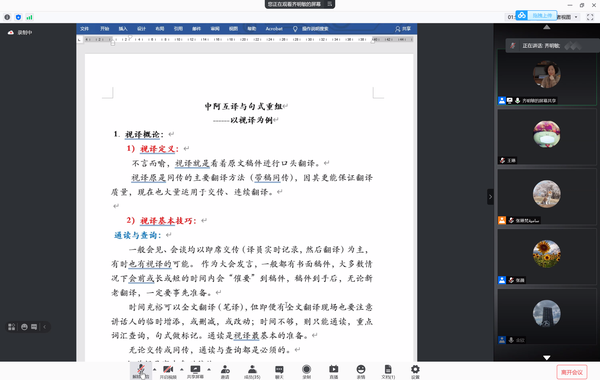Click the Share Screen (共享屏幕) button

pyautogui.click(x=195, y=371)
